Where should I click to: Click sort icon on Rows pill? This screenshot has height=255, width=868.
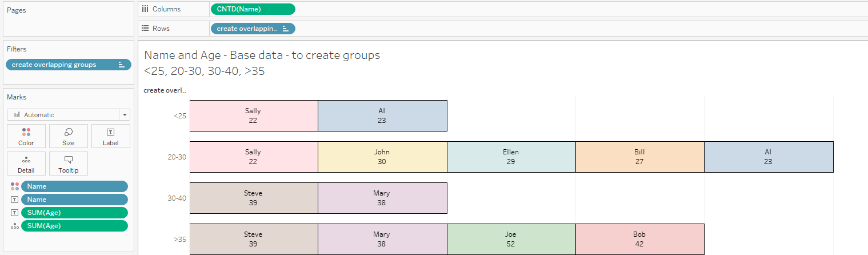(285, 29)
